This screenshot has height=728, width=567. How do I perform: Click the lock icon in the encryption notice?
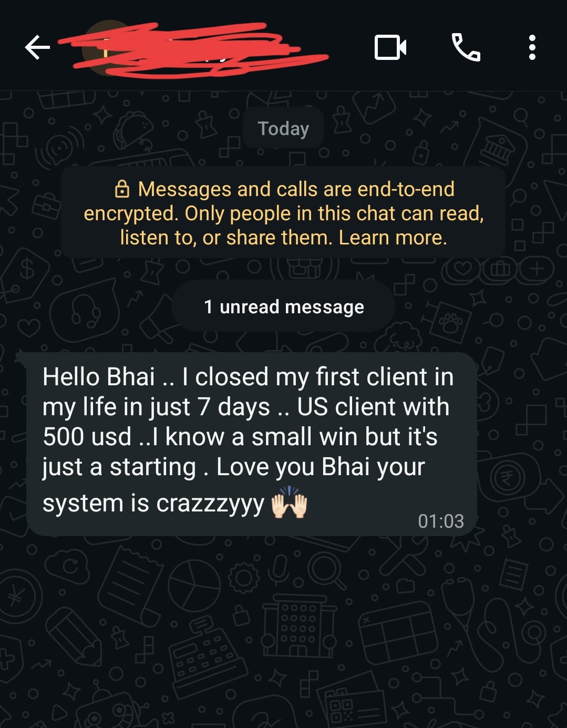click(x=122, y=189)
